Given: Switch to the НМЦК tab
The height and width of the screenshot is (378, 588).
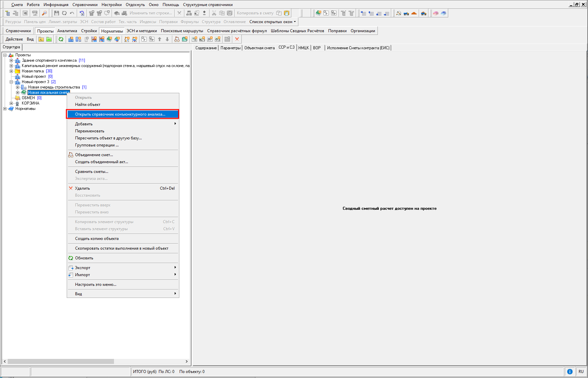Looking at the screenshot, I should click(303, 48).
